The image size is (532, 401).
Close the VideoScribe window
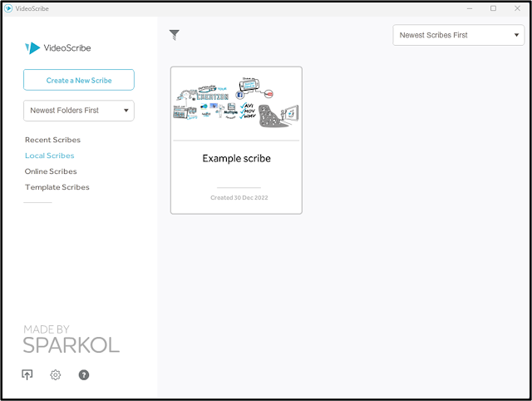coord(517,8)
